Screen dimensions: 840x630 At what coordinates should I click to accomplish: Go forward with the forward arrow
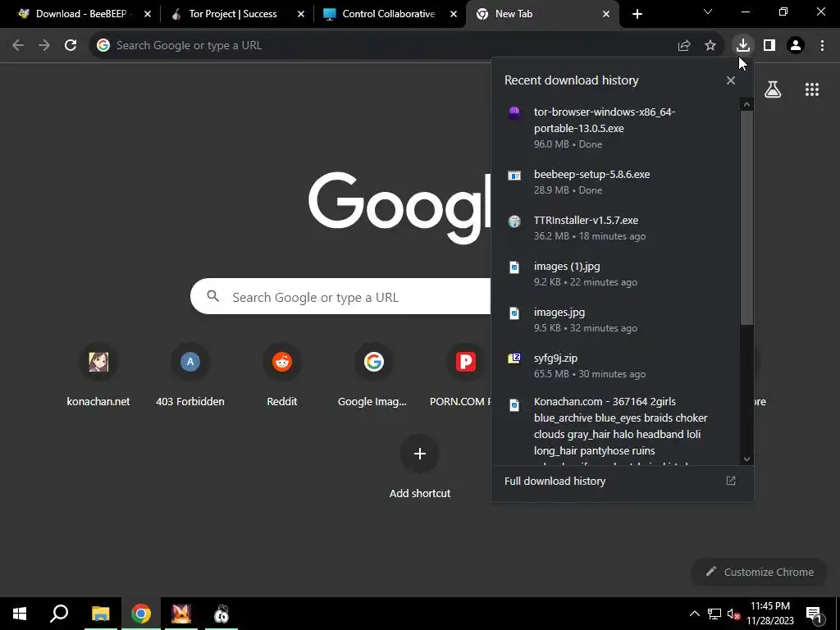(x=44, y=45)
